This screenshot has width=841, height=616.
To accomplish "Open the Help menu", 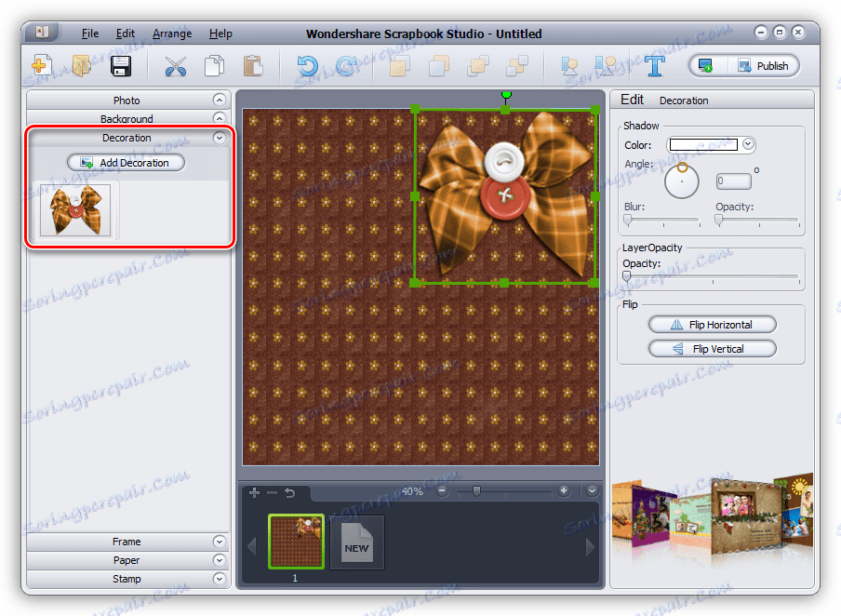I will (220, 33).
